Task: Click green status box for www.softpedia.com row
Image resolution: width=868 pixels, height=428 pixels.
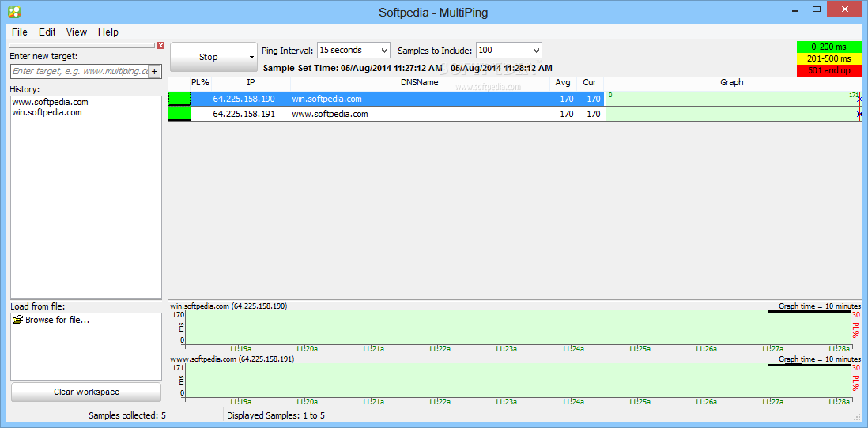Action: coord(179,114)
